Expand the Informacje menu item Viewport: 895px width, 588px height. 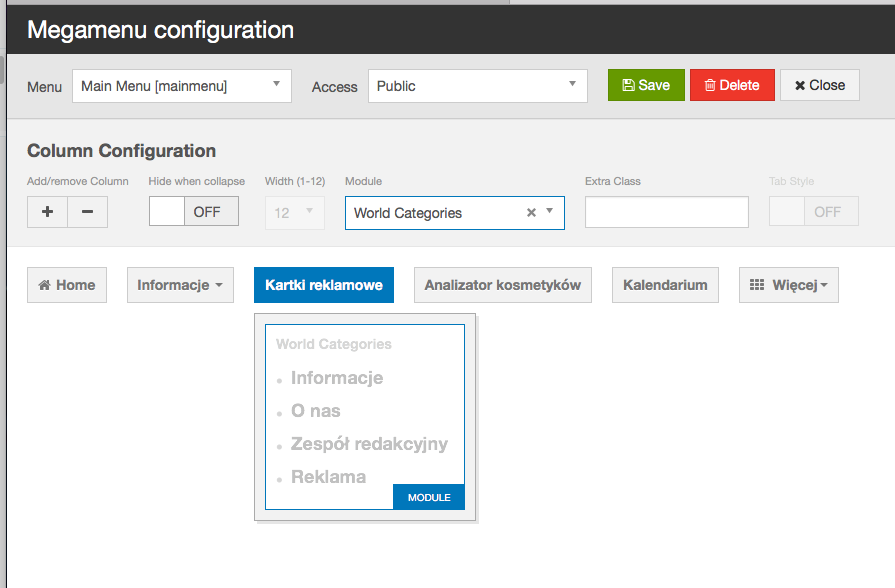pyautogui.click(x=180, y=285)
